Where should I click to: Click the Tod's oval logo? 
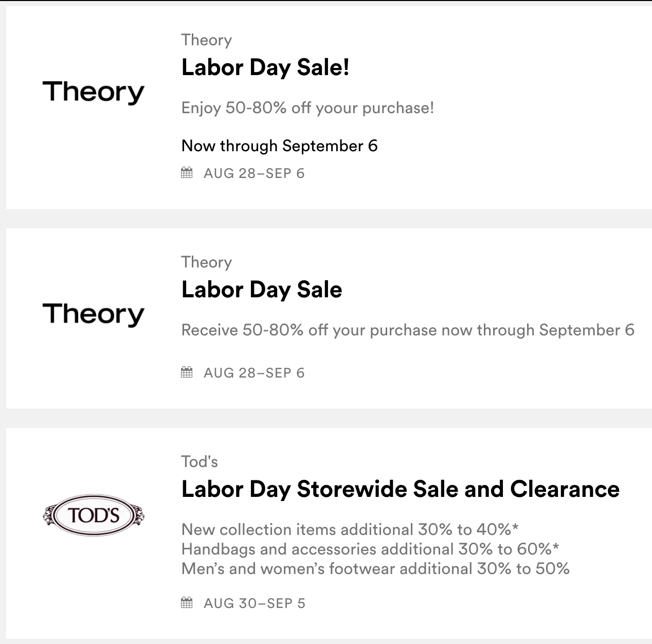pos(93,515)
